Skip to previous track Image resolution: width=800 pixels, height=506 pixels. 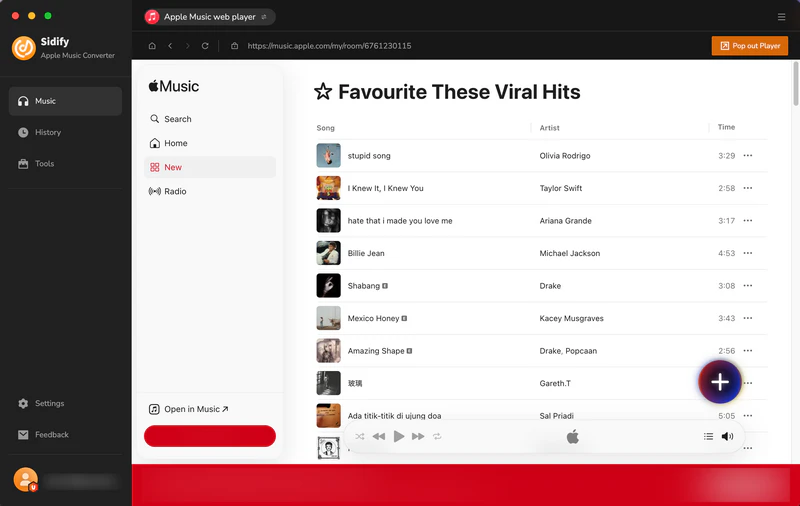379,437
